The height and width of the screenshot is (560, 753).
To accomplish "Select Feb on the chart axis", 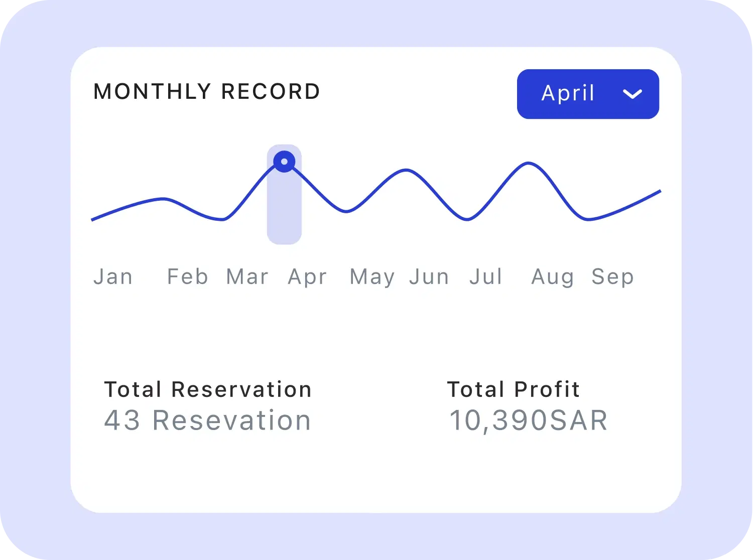I will 187,276.
